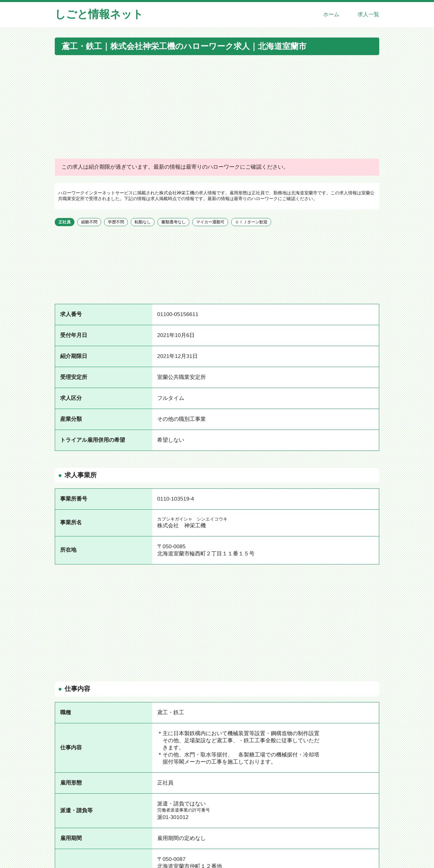Click the 事業所名 row label
The image size is (434, 868).
tap(71, 523)
